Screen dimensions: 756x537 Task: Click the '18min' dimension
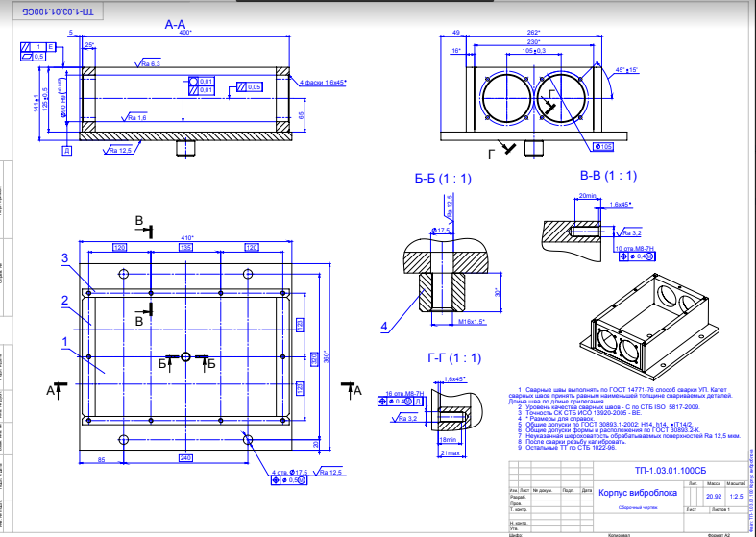coord(448,440)
